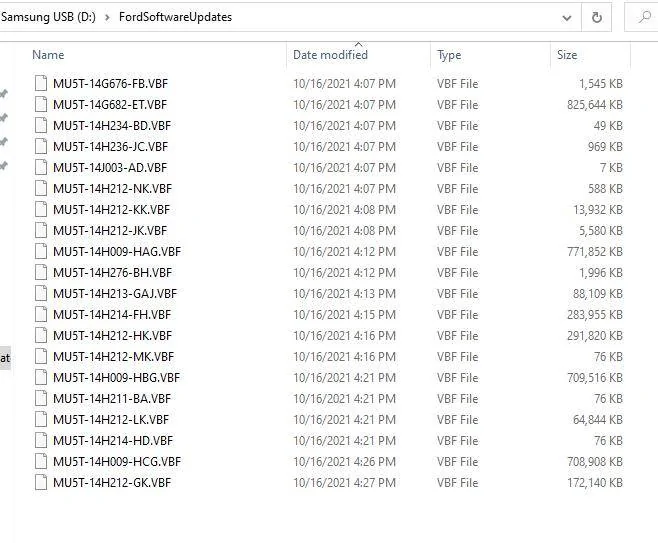Select the file icon of MU5T-14G682-ET.VBF
This screenshot has height=543, width=658.
(x=41, y=104)
